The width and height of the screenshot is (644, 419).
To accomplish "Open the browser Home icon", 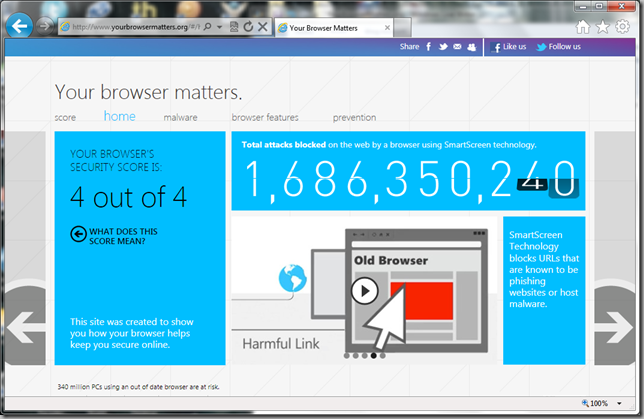I will 582,27.
